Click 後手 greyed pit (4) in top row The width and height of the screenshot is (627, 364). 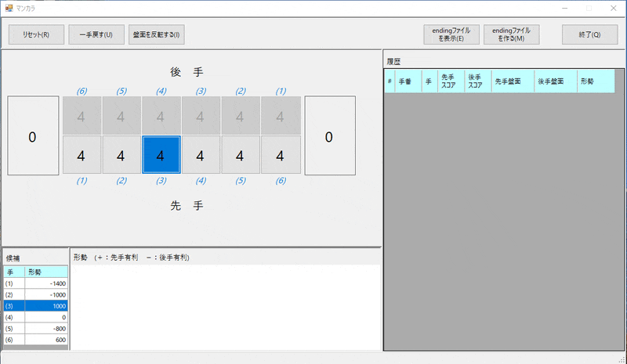[x=161, y=116]
